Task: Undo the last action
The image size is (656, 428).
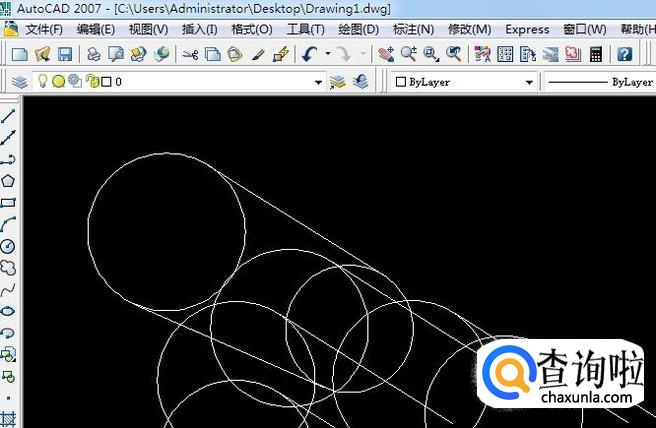Action: (x=310, y=54)
